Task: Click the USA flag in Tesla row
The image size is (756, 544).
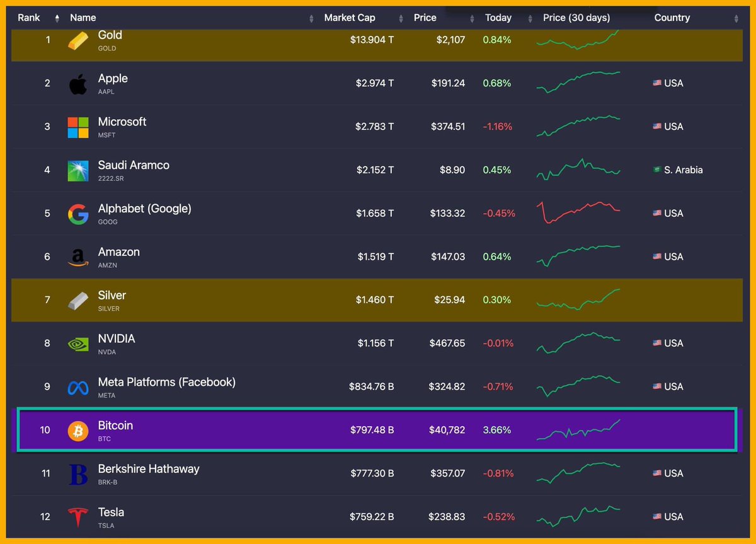Action: coord(657,517)
